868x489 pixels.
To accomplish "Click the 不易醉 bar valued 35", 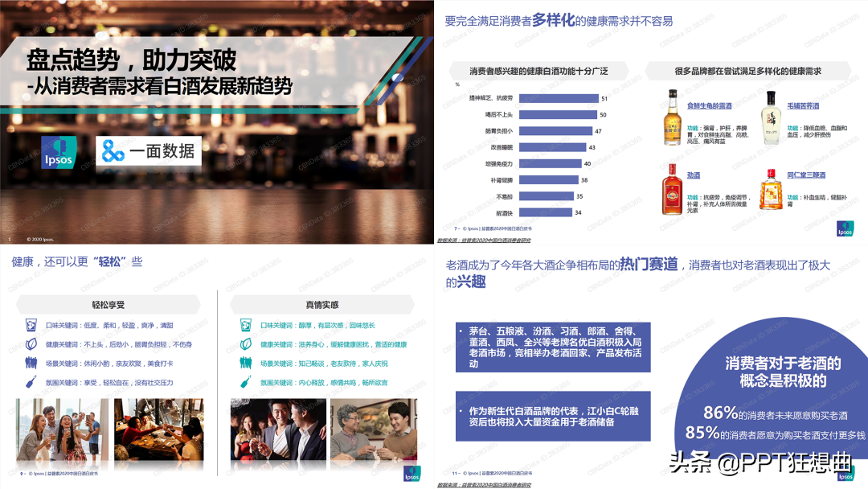I will click(547, 196).
